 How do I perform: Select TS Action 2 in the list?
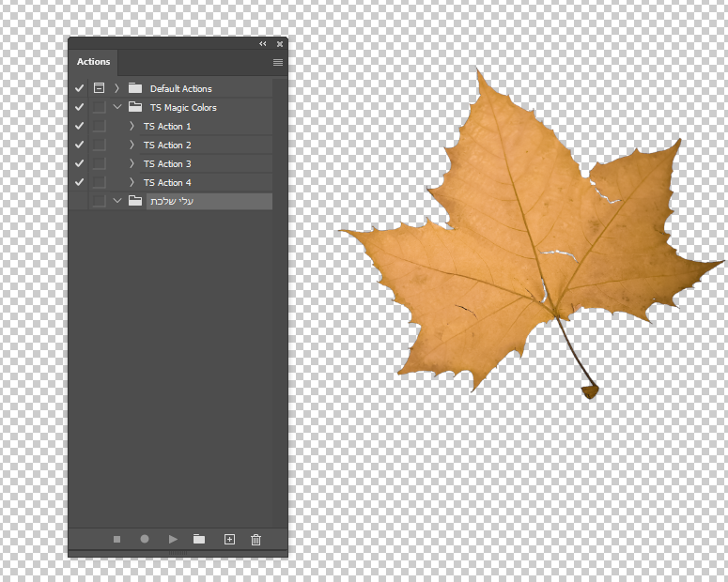coord(167,145)
